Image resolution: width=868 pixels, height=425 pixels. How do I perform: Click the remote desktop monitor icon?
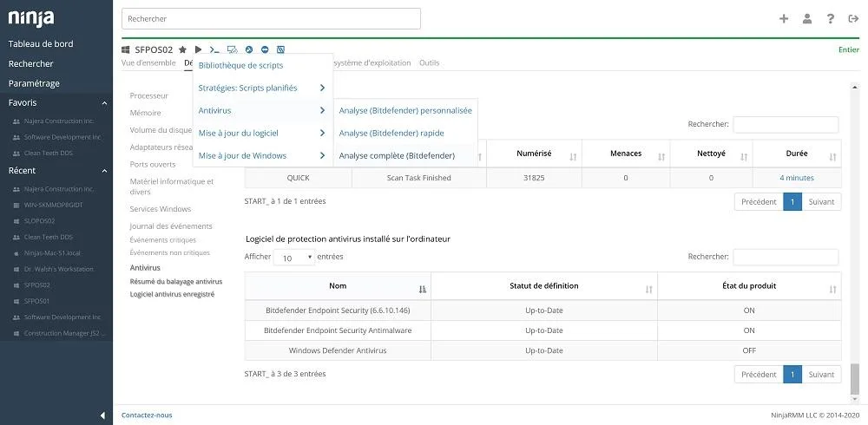click(233, 49)
